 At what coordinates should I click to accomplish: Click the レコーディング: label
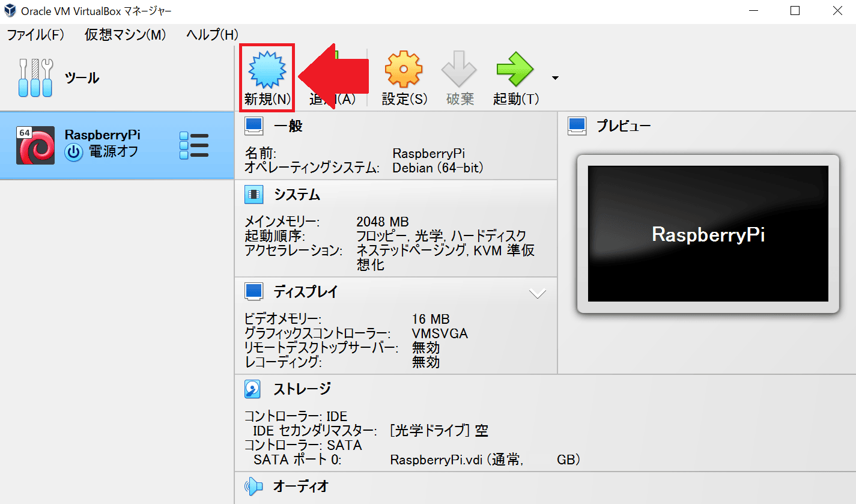click(x=283, y=362)
